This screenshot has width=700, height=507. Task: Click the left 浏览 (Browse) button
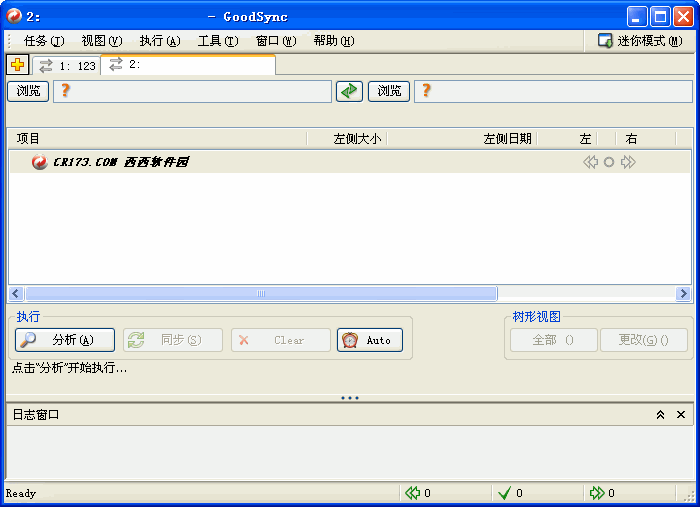pyautogui.click(x=28, y=91)
